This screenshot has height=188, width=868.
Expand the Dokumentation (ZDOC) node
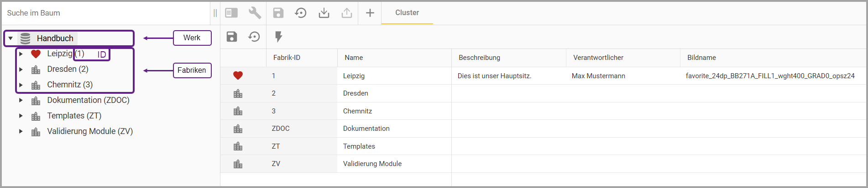[21, 100]
